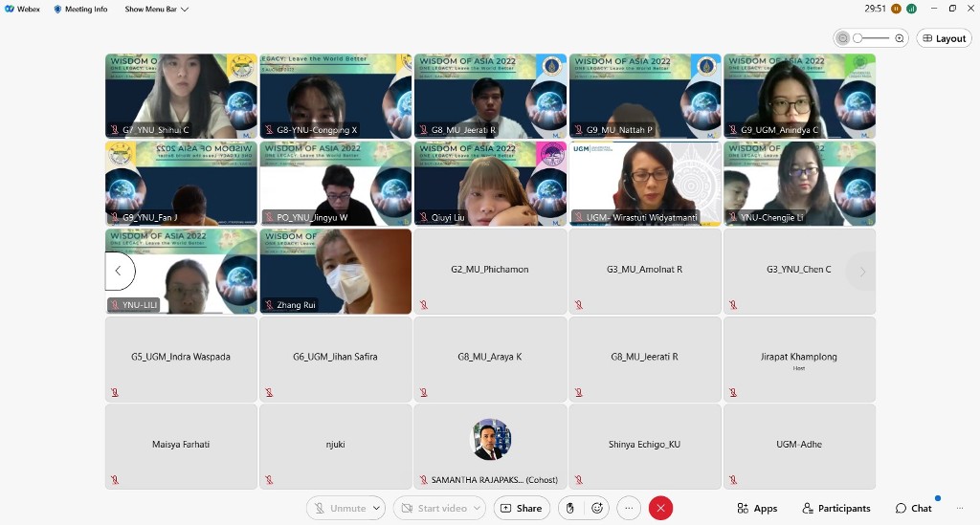Toggle the Participants panel
Image resolution: width=980 pixels, height=525 pixels.
(836, 509)
